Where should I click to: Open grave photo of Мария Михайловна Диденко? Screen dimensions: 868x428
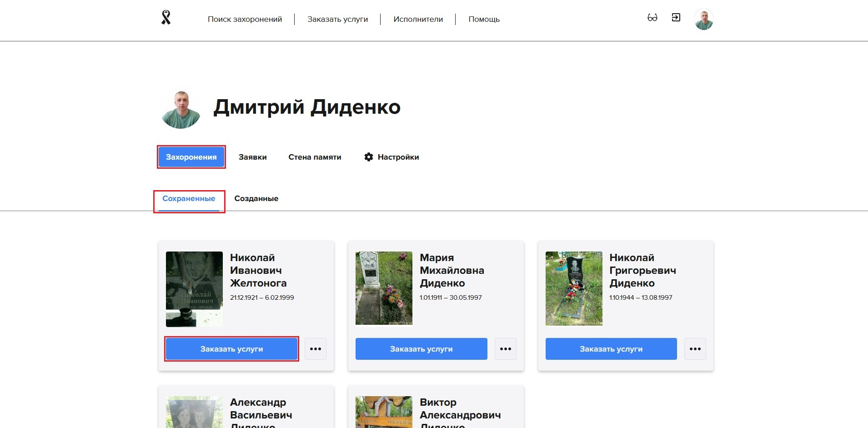(384, 288)
